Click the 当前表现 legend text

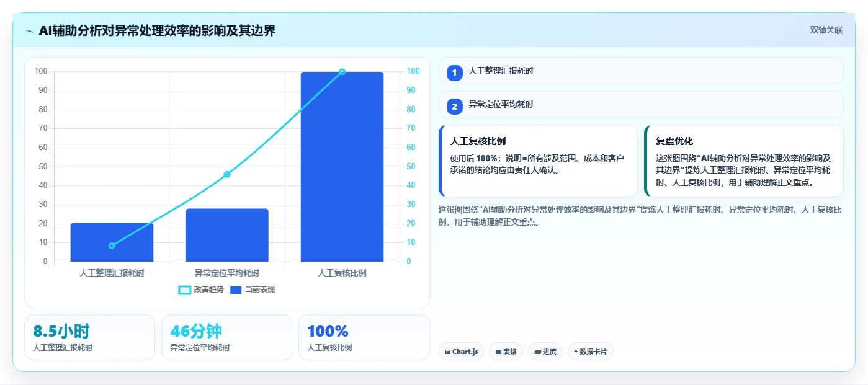[x=260, y=290]
